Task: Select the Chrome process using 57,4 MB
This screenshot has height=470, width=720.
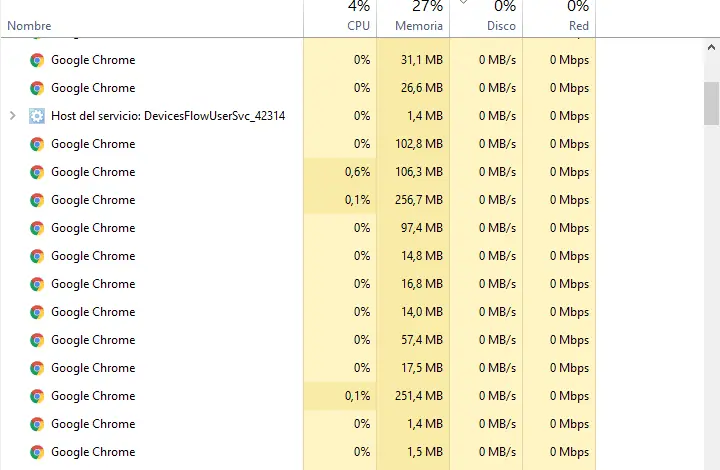Action: (93, 340)
